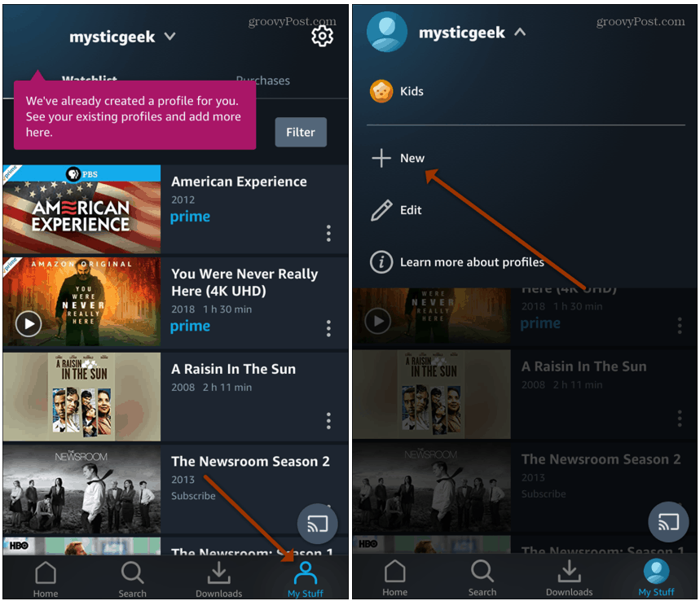
Task: Tap the Kids profile avatar icon
Action: point(381,91)
